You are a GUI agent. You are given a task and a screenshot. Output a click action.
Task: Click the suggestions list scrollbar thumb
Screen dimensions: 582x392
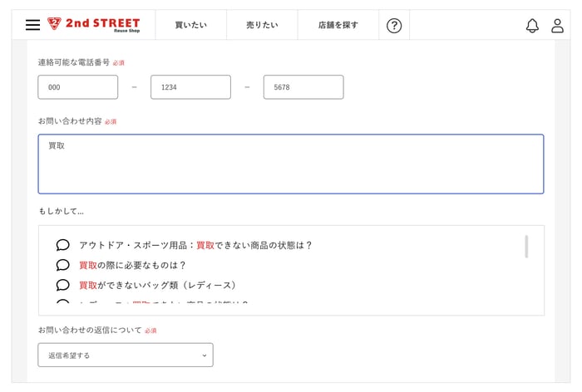coord(526,247)
